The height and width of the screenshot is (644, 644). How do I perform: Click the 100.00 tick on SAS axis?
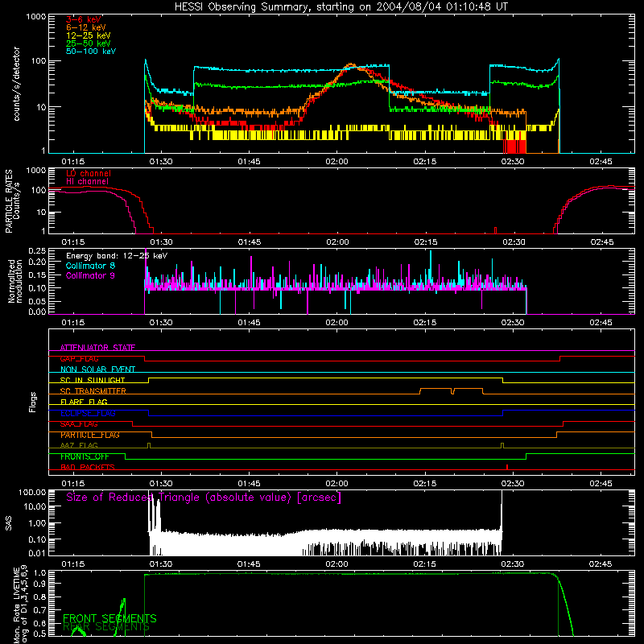coord(32,492)
